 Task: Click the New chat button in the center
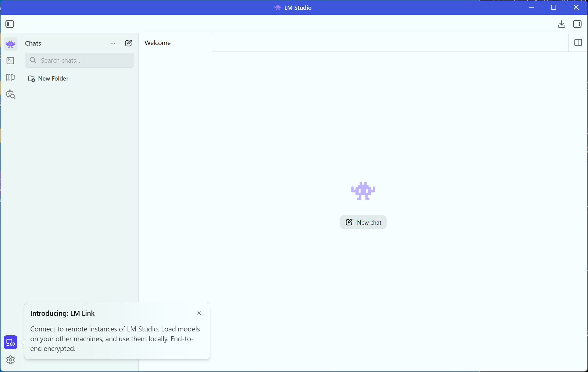point(363,222)
